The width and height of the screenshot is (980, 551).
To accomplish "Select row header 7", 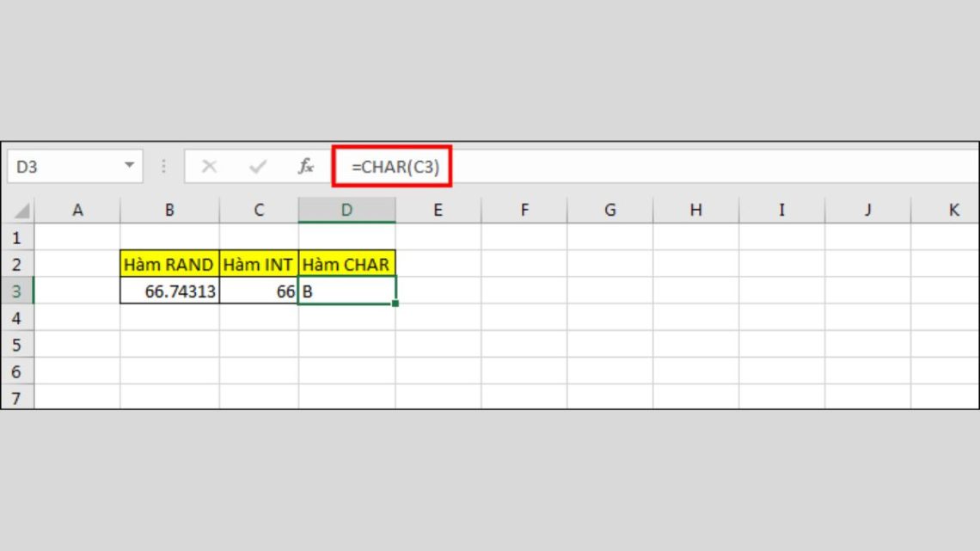I will tap(16, 398).
